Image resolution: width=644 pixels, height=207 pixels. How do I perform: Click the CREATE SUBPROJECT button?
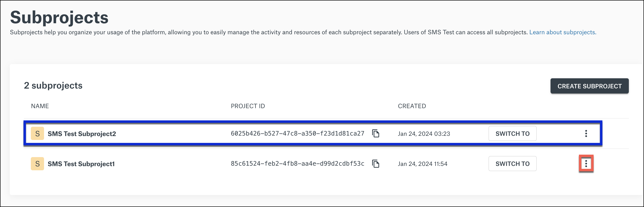coord(589,86)
